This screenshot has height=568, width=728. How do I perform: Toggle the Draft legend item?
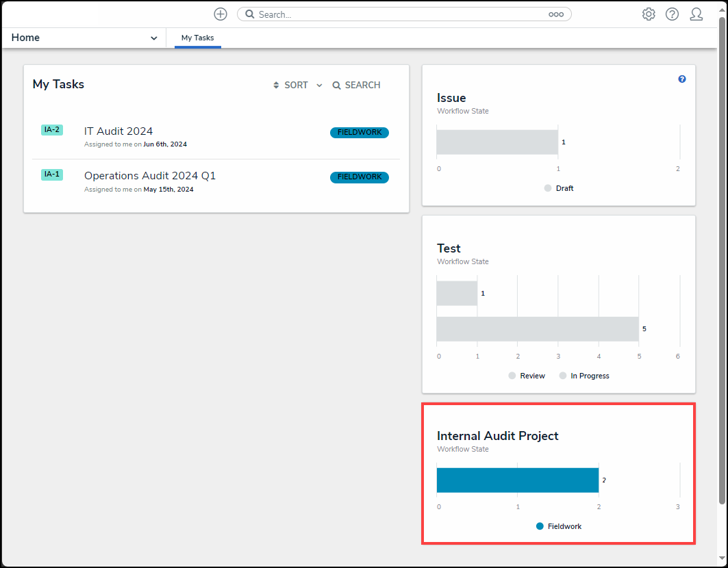point(559,188)
